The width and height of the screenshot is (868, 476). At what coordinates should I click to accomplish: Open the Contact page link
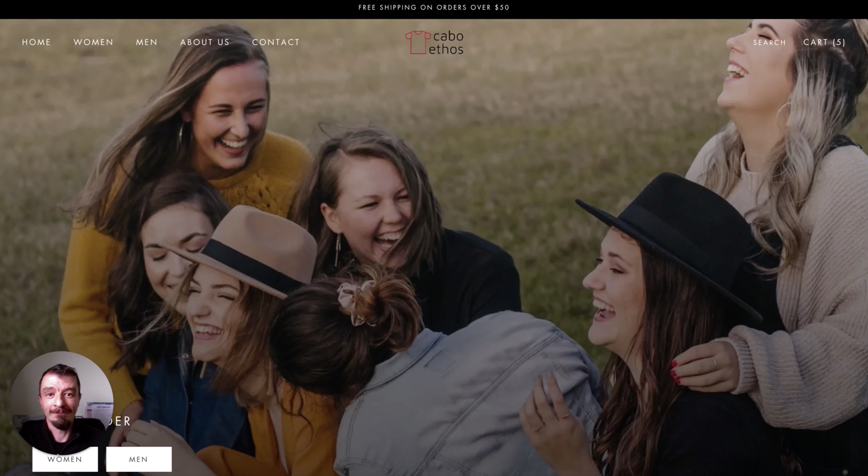tap(276, 42)
